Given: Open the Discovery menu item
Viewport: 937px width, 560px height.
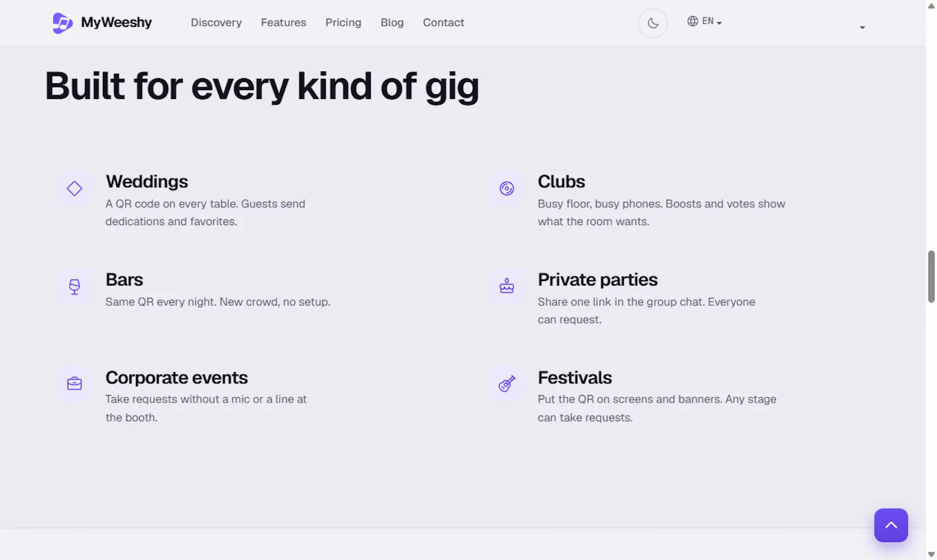Looking at the screenshot, I should (x=216, y=23).
